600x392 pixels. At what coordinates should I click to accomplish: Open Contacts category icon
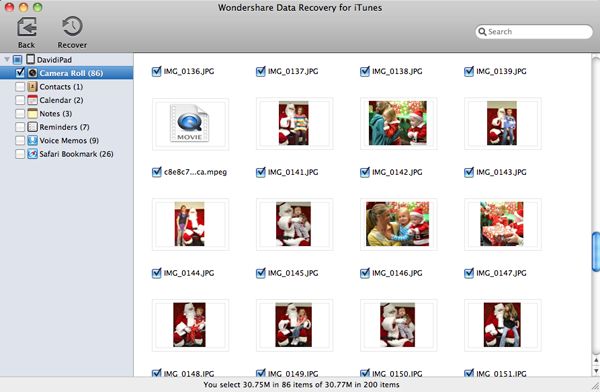(x=33, y=87)
